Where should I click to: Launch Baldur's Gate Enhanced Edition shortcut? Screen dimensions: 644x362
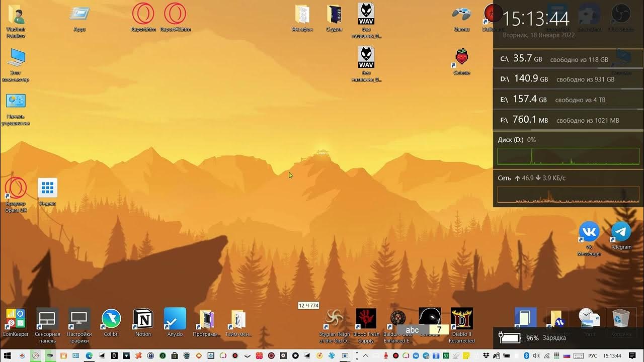(x=398, y=325)
